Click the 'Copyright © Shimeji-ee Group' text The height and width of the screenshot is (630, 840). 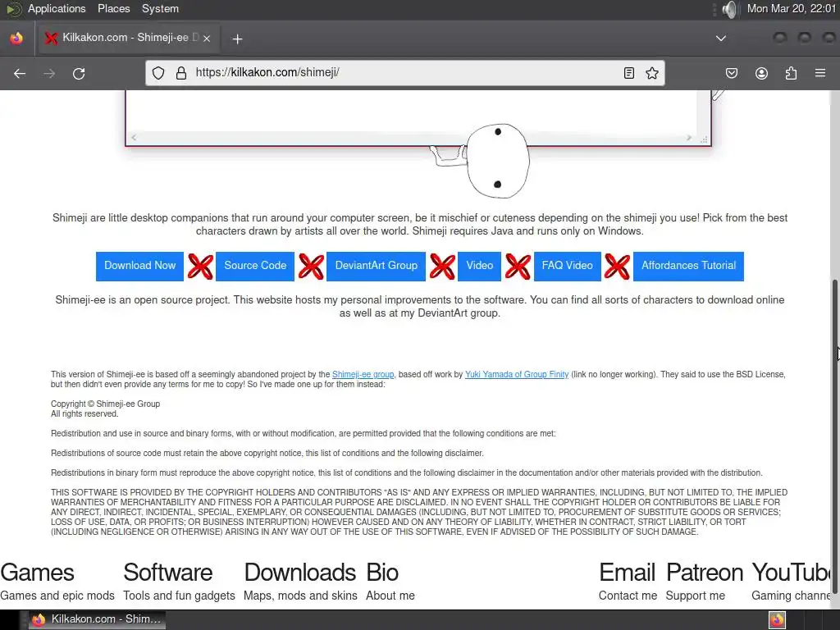point(106,404)
